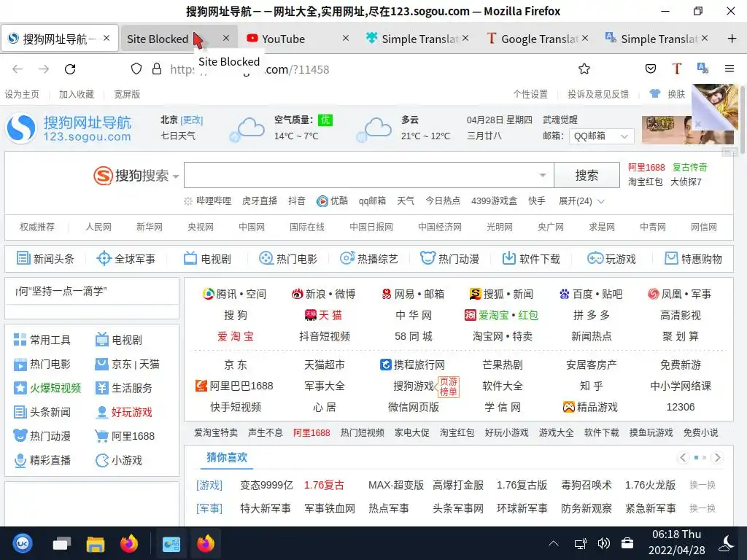Reload the current page

point(70,69)
